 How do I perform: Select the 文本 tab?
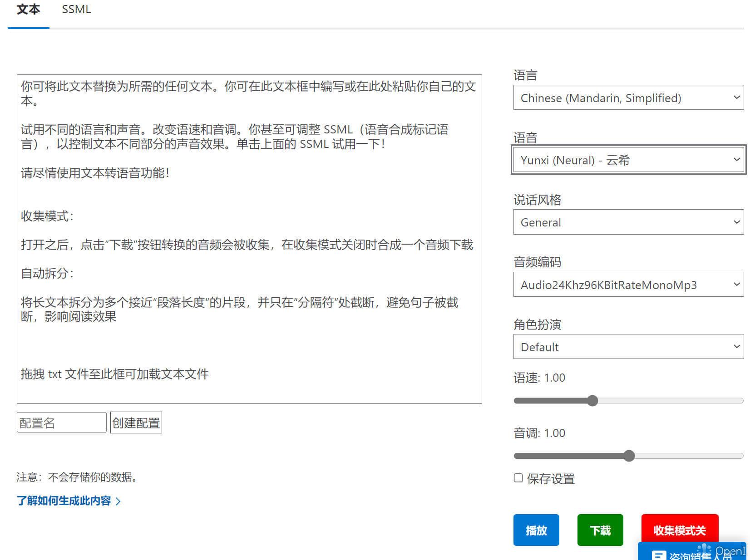(28, 9)
